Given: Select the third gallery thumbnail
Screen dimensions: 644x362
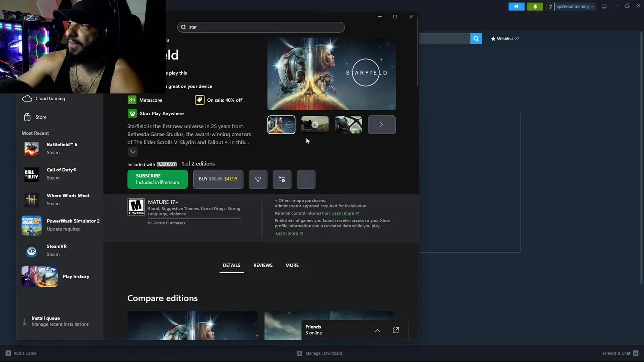Looking at the screenshot, I should point(348,125).
